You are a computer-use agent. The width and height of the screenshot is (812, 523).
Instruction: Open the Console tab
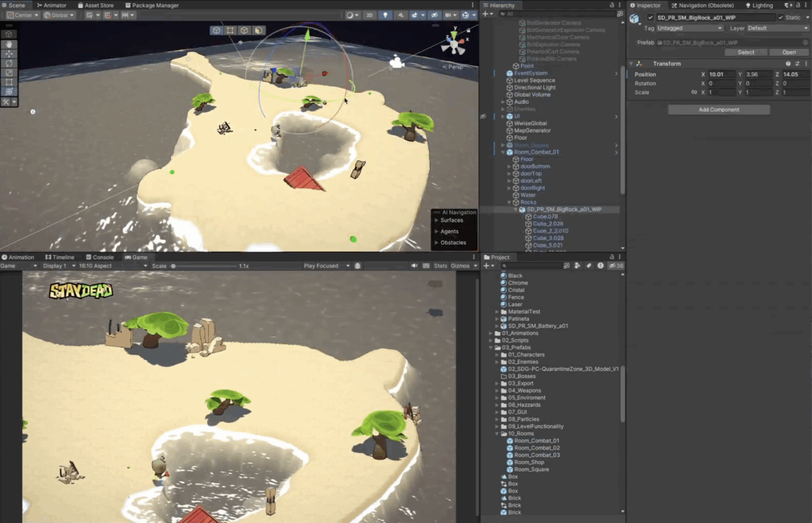[100, 258]
